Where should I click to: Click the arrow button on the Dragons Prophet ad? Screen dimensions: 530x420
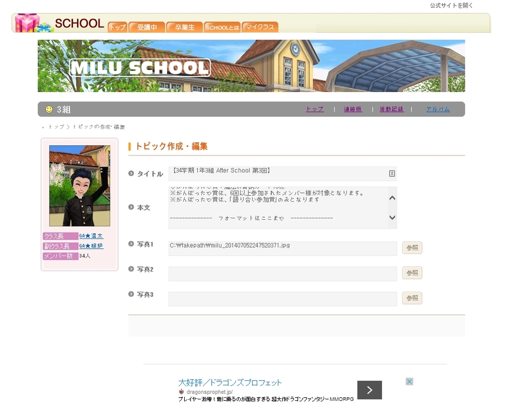(x=369, y=390)
